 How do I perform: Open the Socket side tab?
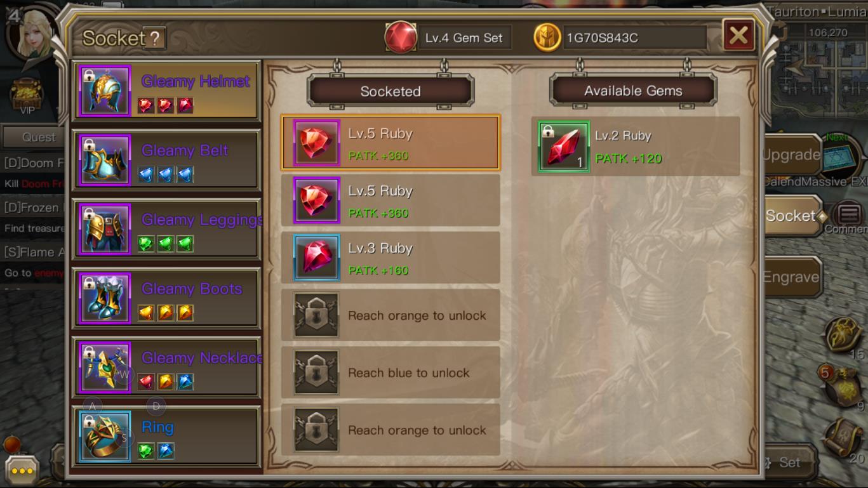(791, 216)
